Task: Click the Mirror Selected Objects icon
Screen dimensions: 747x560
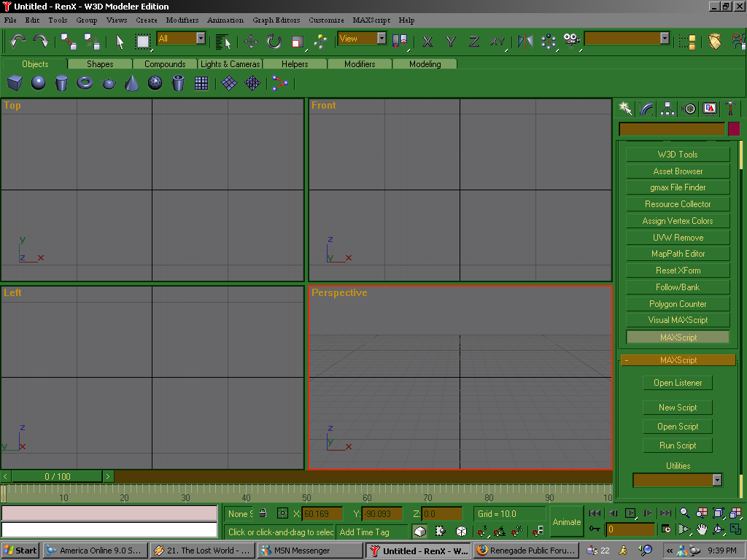Action: click(x=525, y=42)
